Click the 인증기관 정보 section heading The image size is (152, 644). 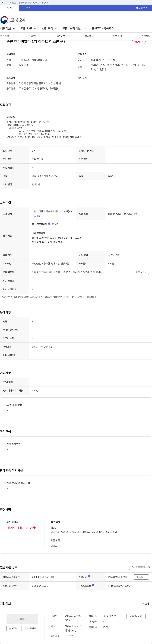[9, 567]
